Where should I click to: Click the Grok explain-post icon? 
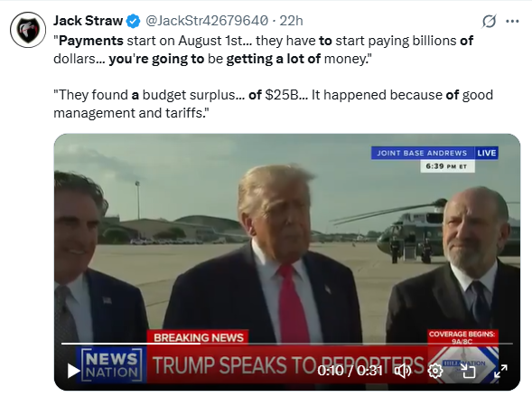pyautogui.click(x=489, y=22)
